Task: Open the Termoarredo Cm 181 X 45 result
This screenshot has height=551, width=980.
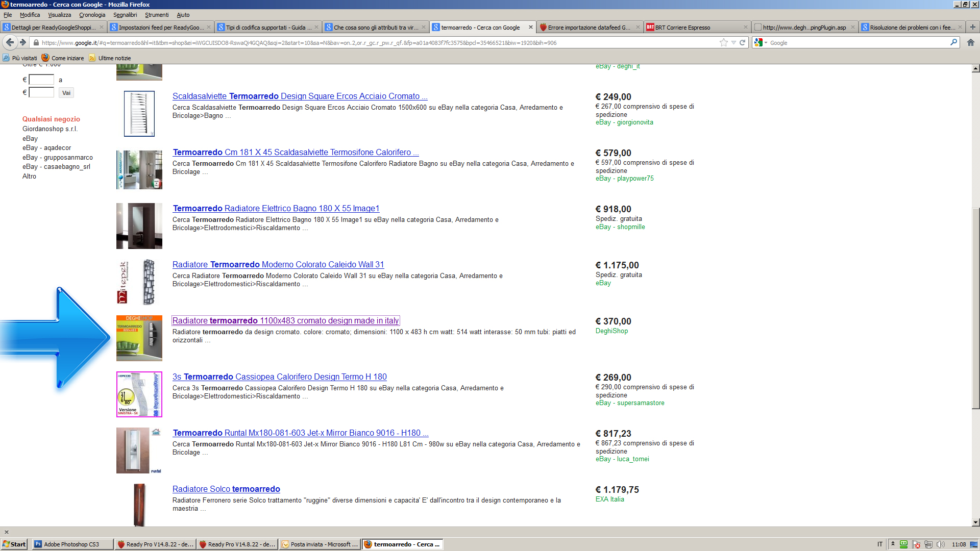Action: [296, 152]
